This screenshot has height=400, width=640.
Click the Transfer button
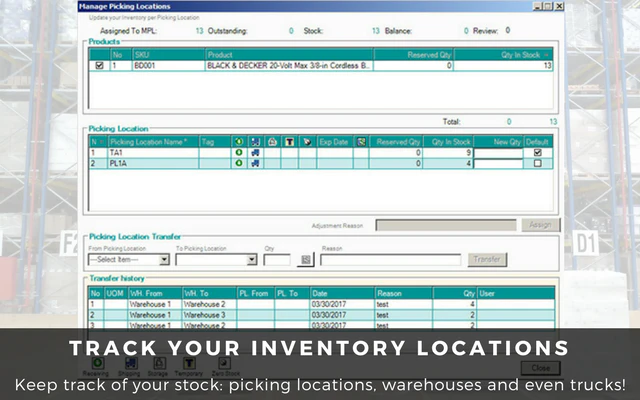487,260
